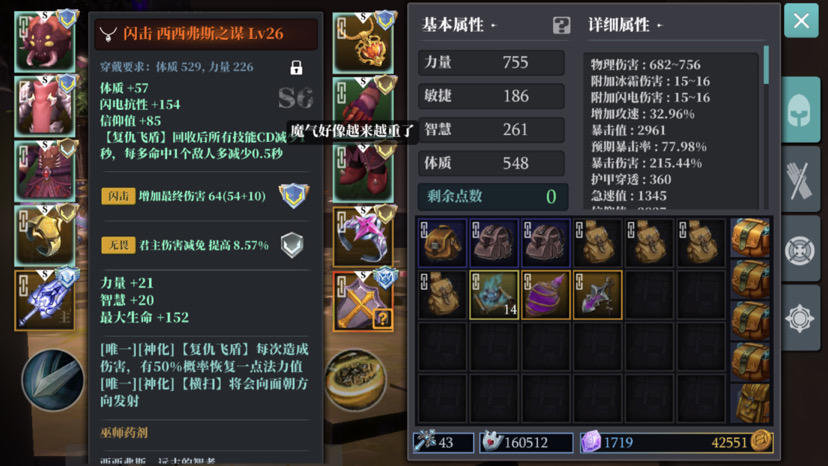
Task: Open the helmet equipment tab
Action: click(x=801, y=109)
